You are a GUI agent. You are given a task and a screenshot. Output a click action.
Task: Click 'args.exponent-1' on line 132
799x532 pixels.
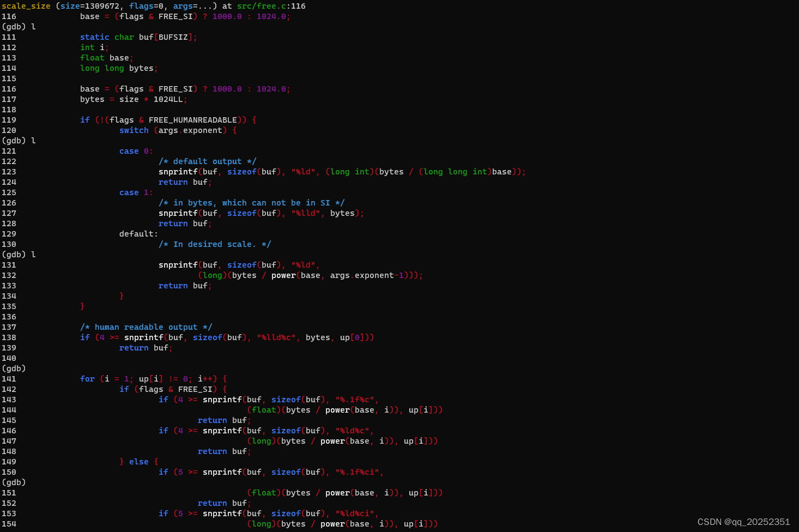(x=367, y=275)
